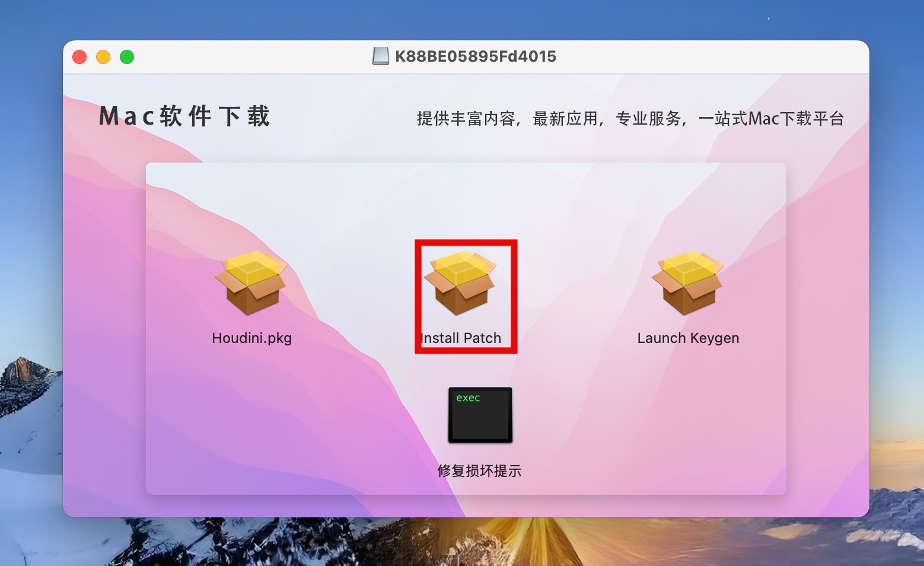Zoom the window with the green button
Viewport: 924px width, 566px height.
[x=127, y=57]
